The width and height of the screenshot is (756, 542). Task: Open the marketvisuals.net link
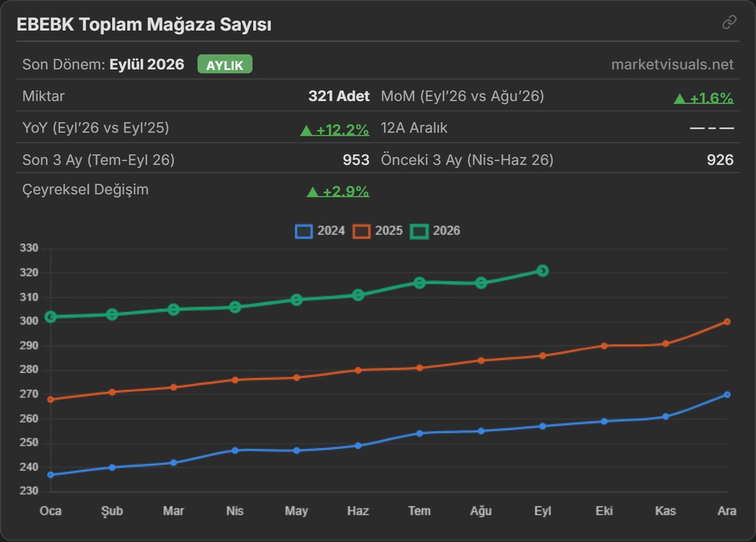click(672, 64)
